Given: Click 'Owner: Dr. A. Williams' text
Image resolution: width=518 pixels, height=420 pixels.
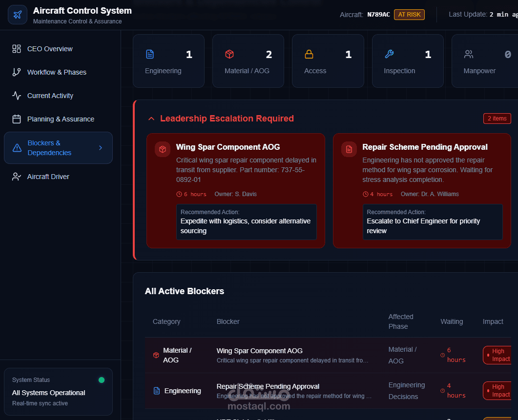Looking at the screenshot, I should 430,194.
